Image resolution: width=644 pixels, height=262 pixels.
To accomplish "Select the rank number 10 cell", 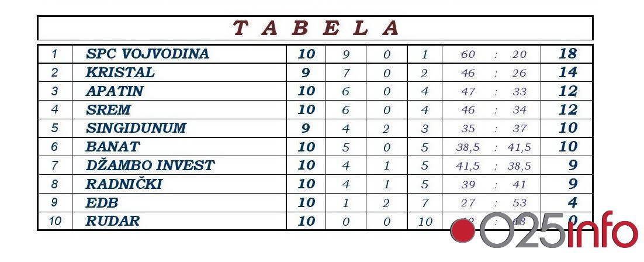I will click(x=54, y=222).
